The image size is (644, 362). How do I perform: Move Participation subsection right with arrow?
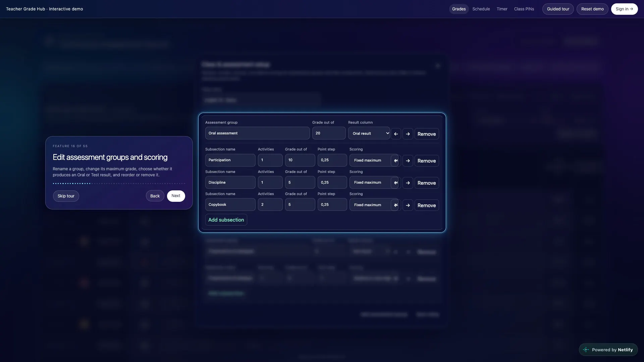tap(408, 161)
